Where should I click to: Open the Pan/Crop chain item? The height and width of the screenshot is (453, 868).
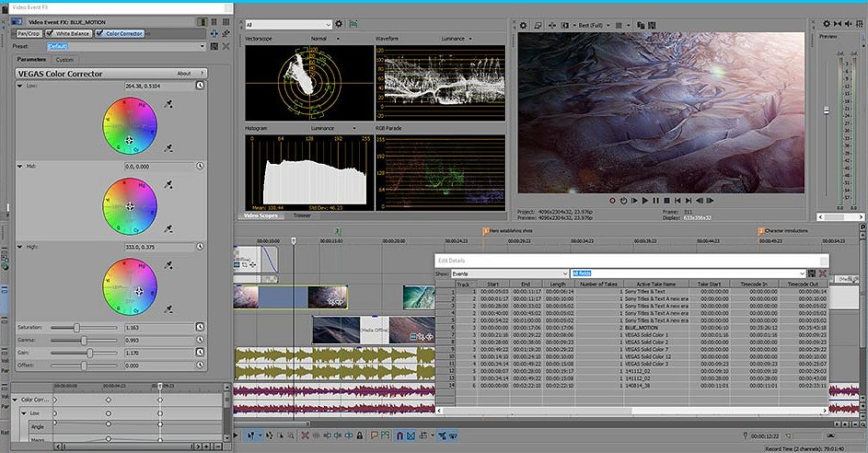[29, 33]
